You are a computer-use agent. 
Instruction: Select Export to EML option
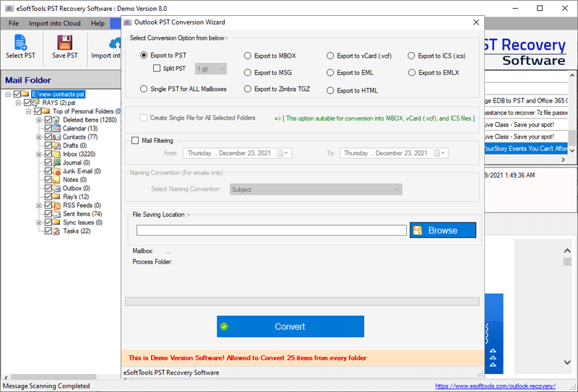point(330,73)
